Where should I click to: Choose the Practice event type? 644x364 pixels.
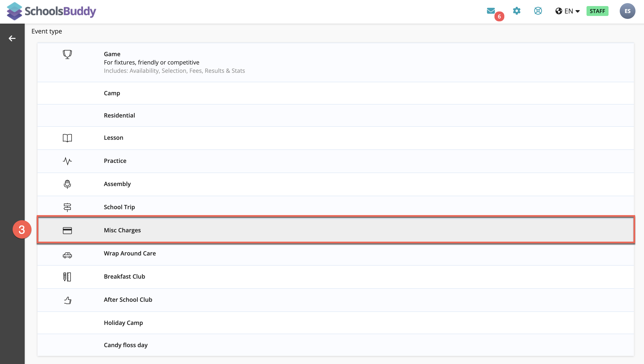[x=335, y=161]
